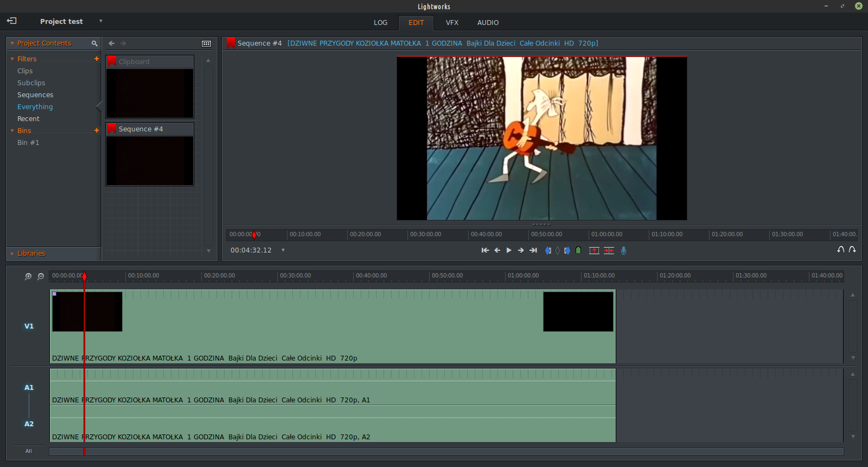Nudge one frame back
This screenshot has width=868, height=467.
coord(497,250)
